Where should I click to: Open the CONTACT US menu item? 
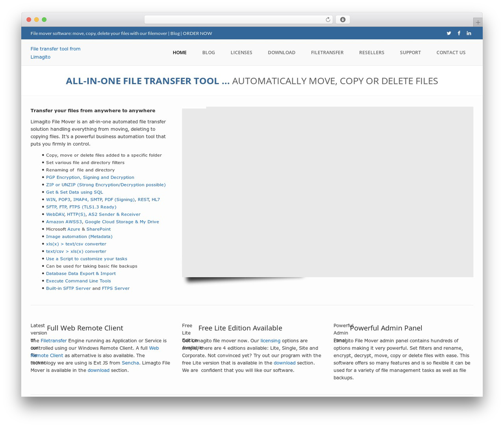pos(451,52)
